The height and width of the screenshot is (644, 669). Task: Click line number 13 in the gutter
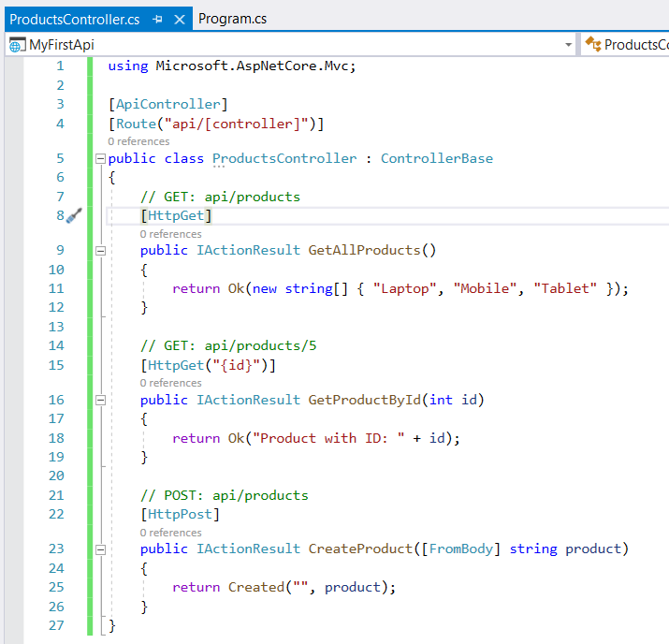[56, 327]
